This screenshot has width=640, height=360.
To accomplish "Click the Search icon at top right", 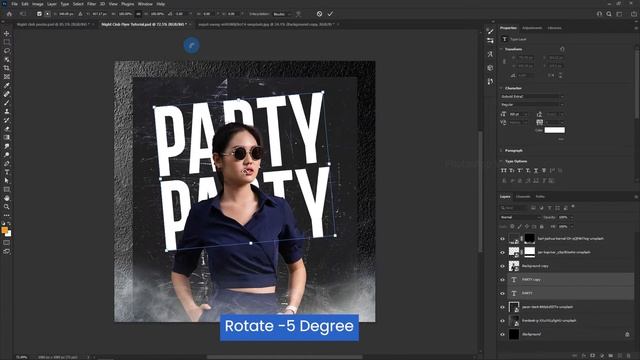I will [x=609, y=14].
